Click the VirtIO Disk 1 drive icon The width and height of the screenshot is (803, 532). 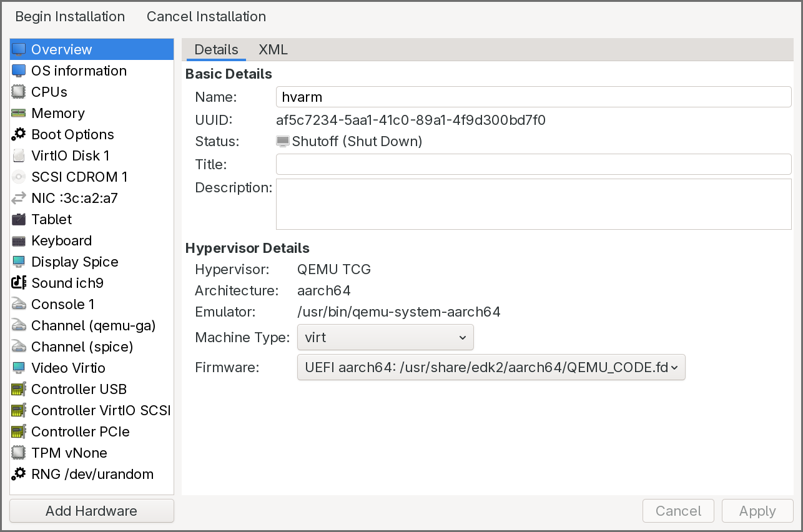(x=19, y=155)
